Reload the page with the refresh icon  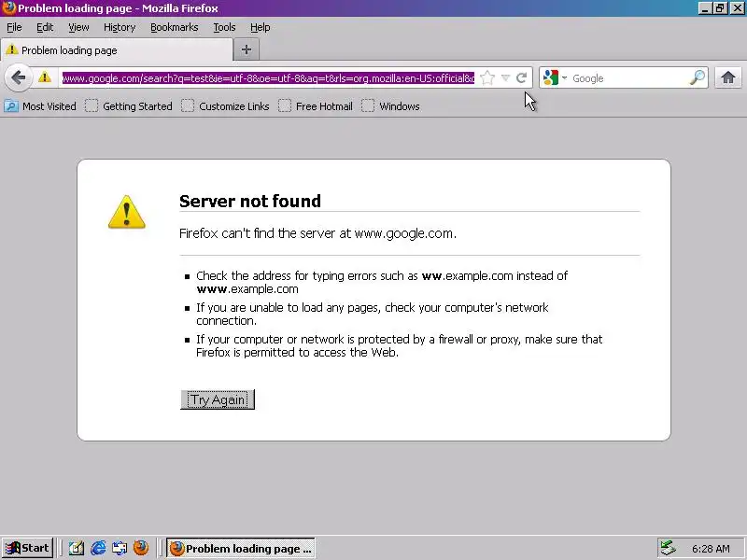click(x=521, y=77)
